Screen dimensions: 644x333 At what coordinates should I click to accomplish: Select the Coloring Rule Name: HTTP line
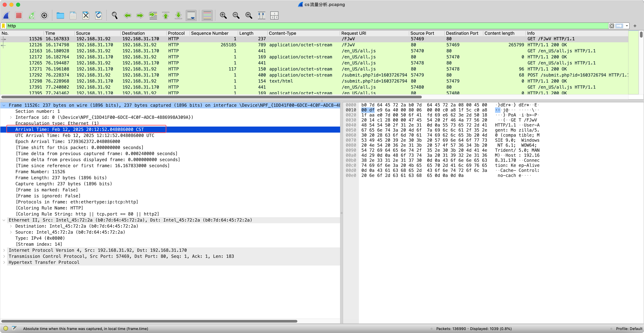170,208
